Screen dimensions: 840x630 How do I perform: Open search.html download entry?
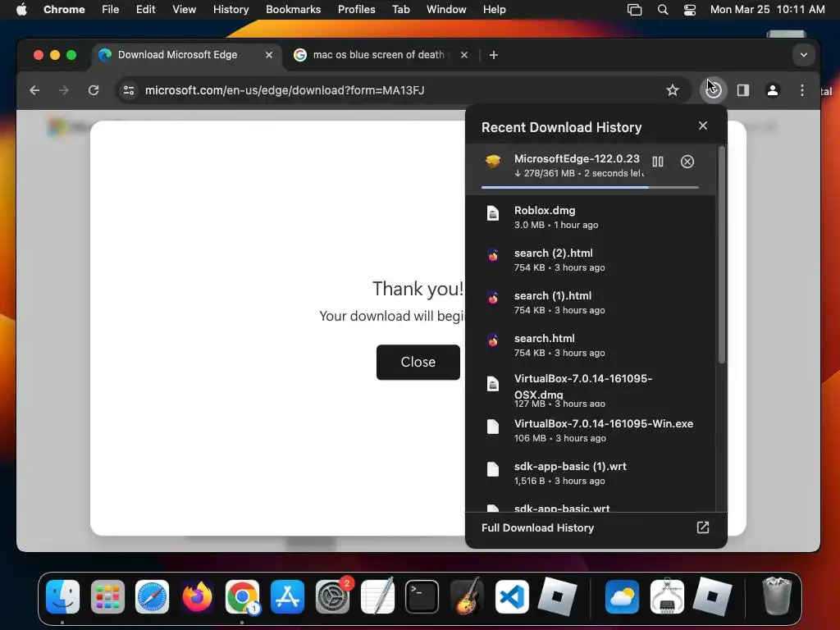point(591,345)
